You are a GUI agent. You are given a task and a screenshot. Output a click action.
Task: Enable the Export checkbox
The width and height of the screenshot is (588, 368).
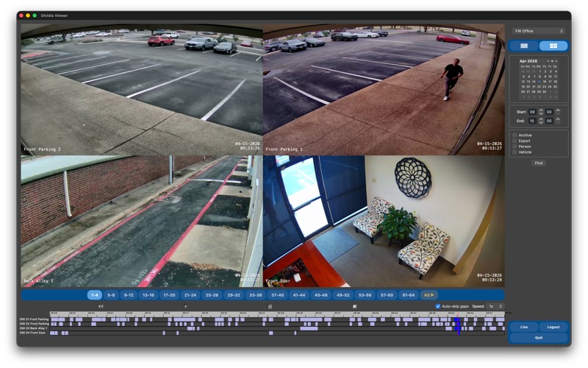click(514, 141)
